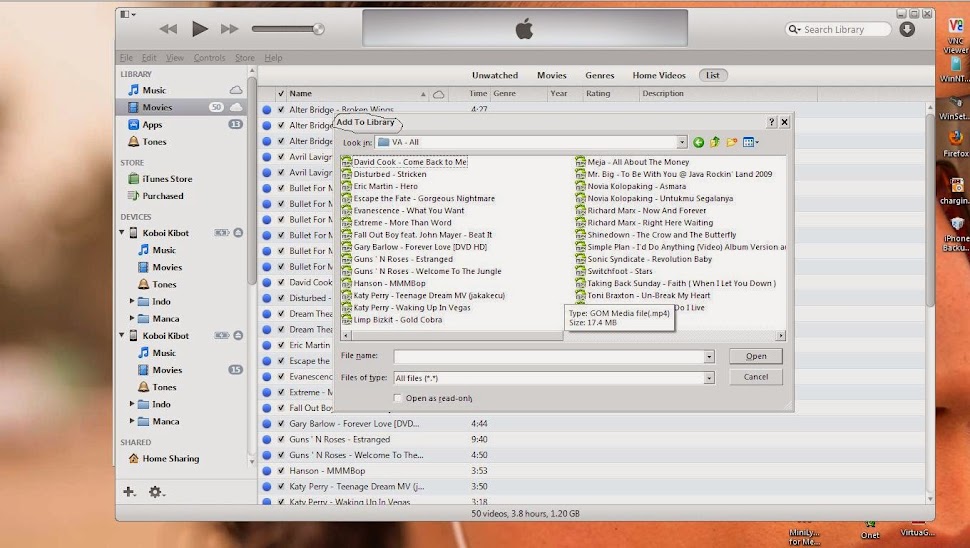Viewport: 970px width, 548px height.
Task: Select the file Disturbed - Stricken
Action: (x=390, y=174)
